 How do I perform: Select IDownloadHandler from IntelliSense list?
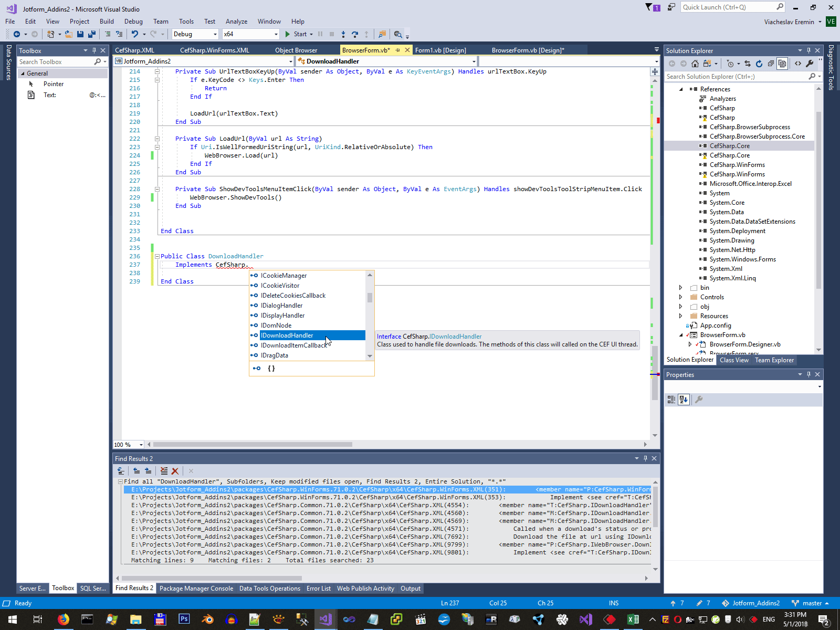[287, 335]
